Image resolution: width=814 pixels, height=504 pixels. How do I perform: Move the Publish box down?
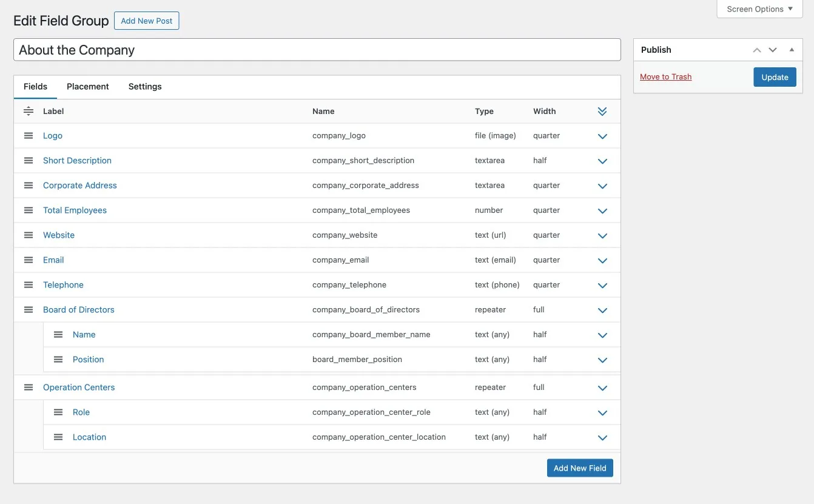click(x=773, y=50)
